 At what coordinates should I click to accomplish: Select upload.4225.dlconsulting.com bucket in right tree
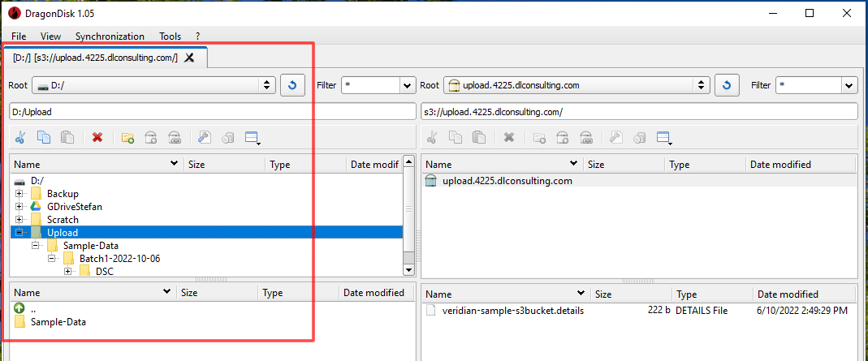[507, 181]
